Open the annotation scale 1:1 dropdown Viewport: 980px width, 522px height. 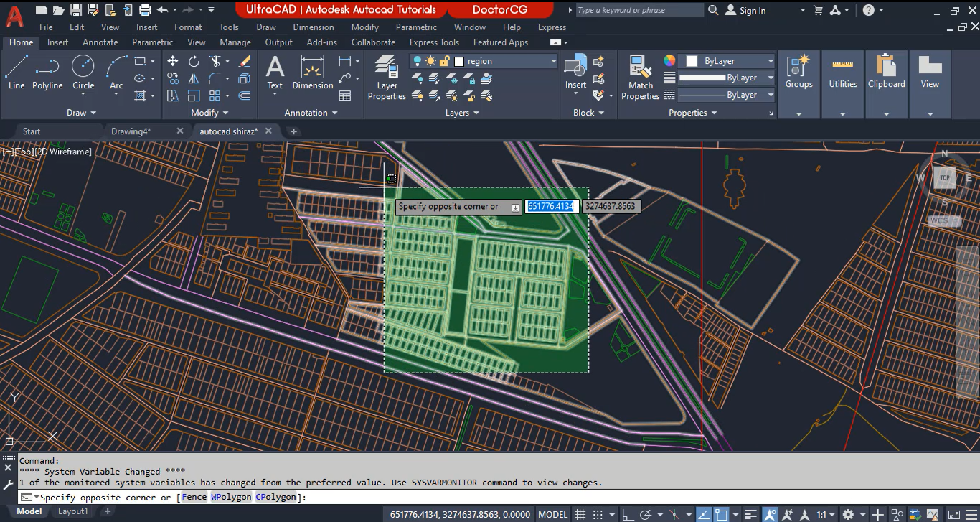[826, 514]
